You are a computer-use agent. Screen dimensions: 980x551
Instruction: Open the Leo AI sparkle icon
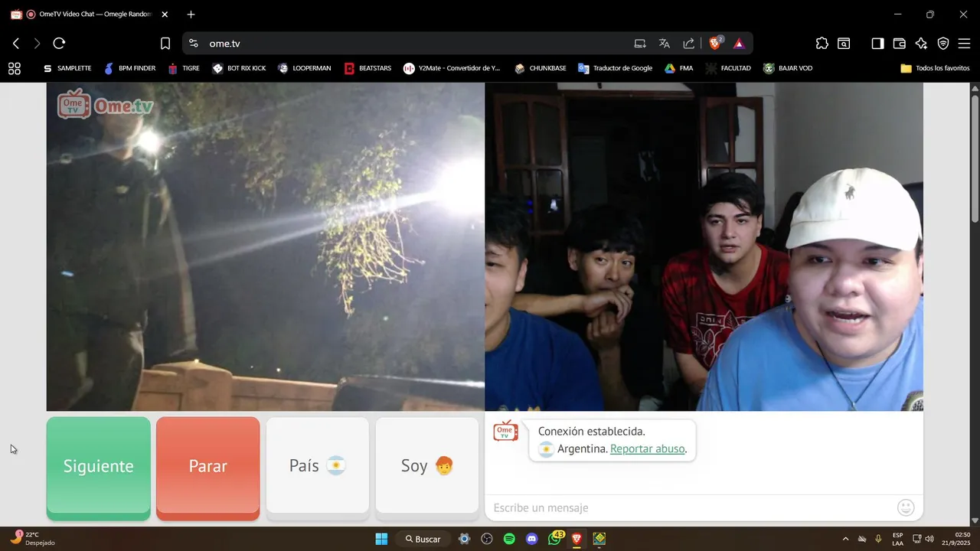[921, 44]
